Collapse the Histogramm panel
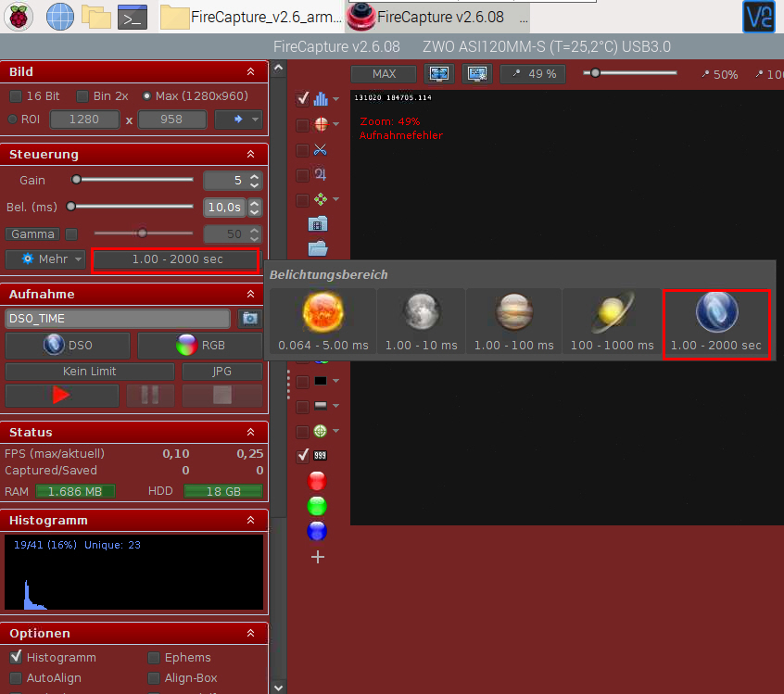This screenshot has height=694, width=784. [x=250, y=520]
